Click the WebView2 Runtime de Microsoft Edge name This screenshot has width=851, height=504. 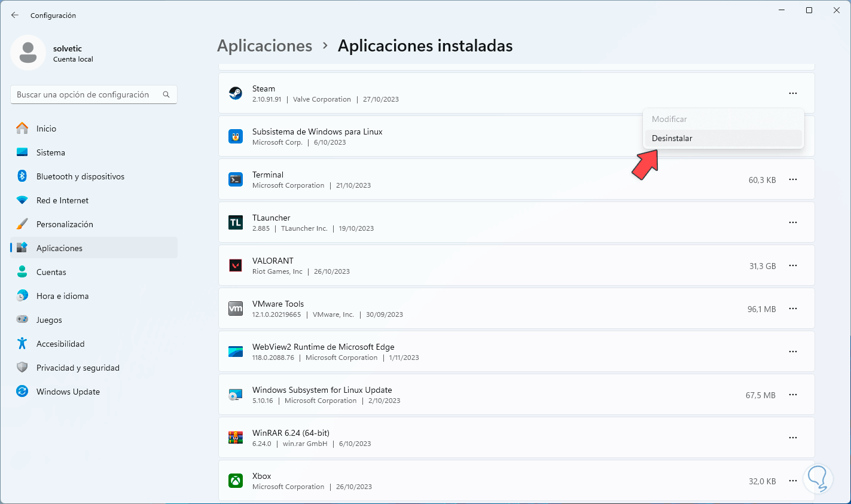coord(324,347)
